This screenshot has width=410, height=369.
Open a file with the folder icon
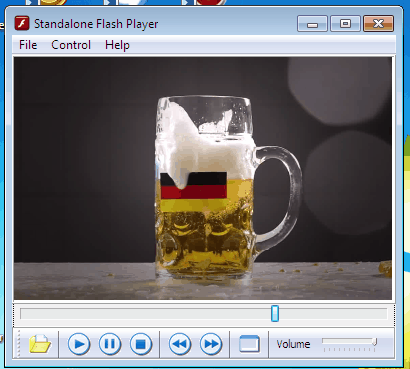(x=40, y=344)
